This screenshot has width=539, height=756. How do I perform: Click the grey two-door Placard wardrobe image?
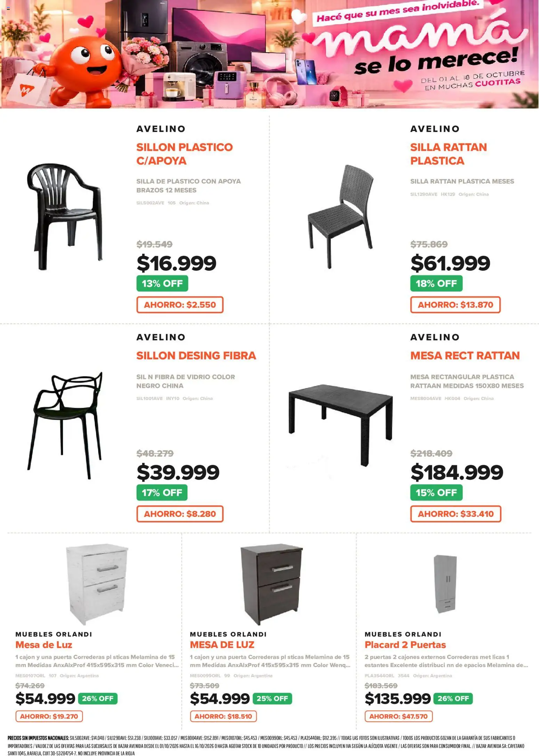[x=445, y=584]
